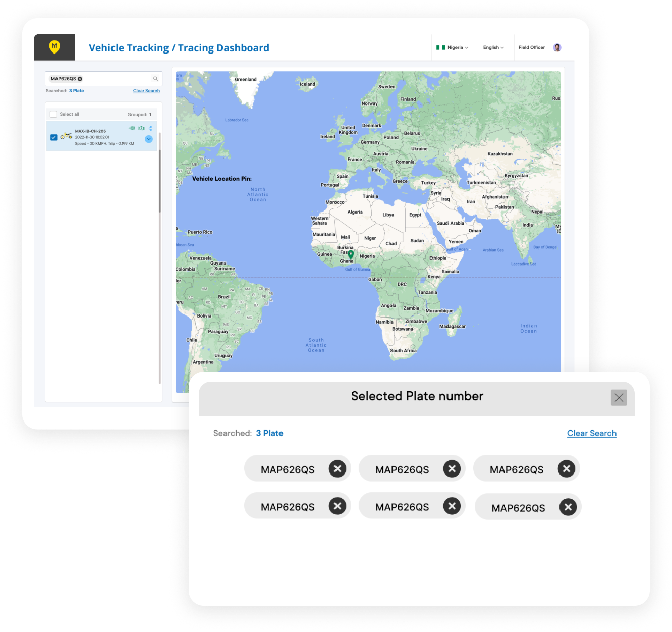Open the Field Officer profile avatar

point(556,47)
